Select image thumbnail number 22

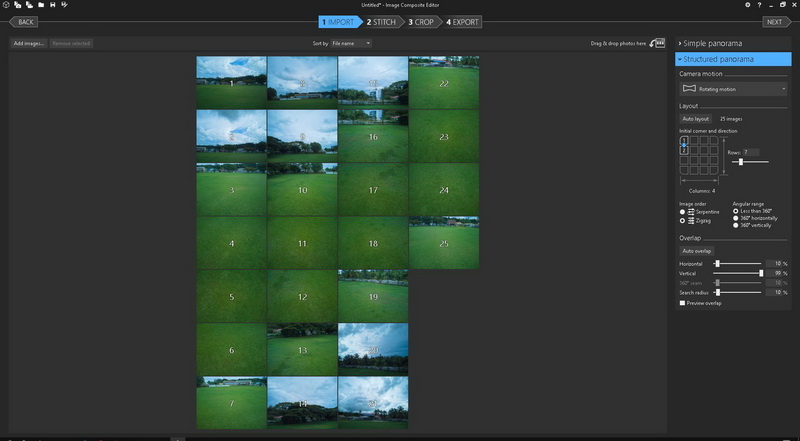(444, 83)
